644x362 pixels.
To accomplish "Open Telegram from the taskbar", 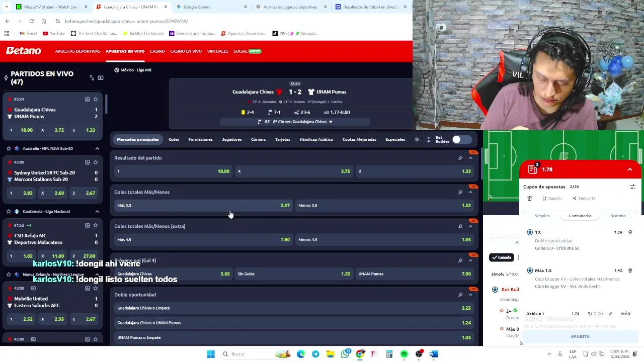I will [x=315, y=354].
